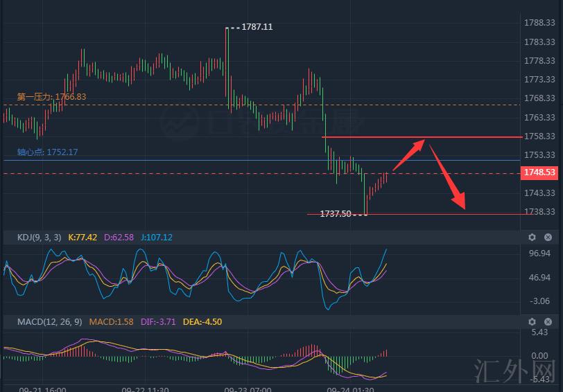Close the KDJ indicator panel
Viewport: 563px width, 392px height.
(x=548, y=237)
